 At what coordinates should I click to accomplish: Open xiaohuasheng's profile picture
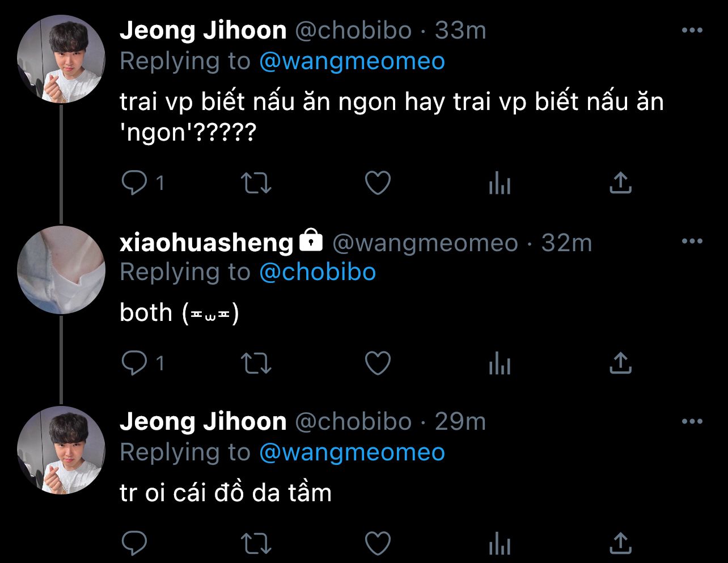[x=61, y=270]
